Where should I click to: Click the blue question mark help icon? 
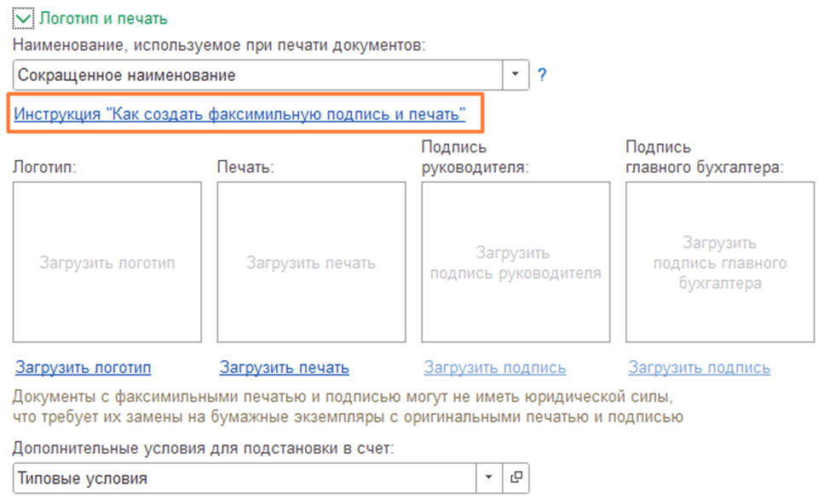pos(542,75)
